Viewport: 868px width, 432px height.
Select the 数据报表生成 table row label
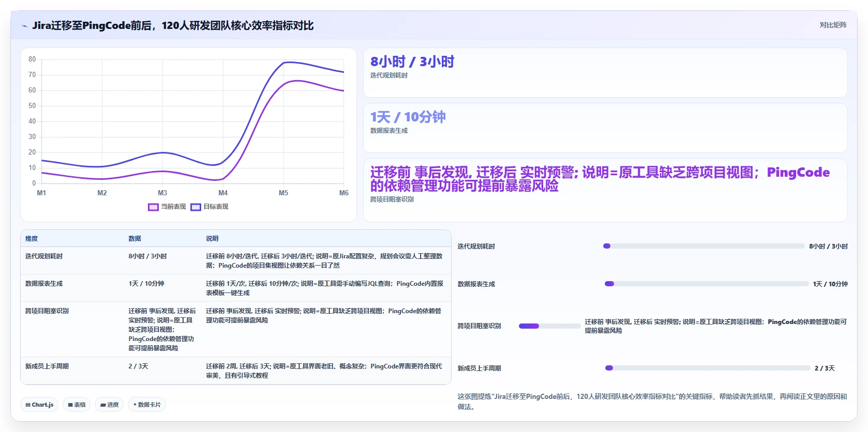44,284
